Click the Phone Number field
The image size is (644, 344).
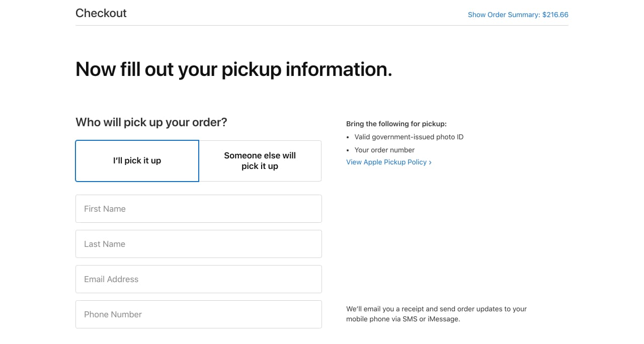[199, 314]
